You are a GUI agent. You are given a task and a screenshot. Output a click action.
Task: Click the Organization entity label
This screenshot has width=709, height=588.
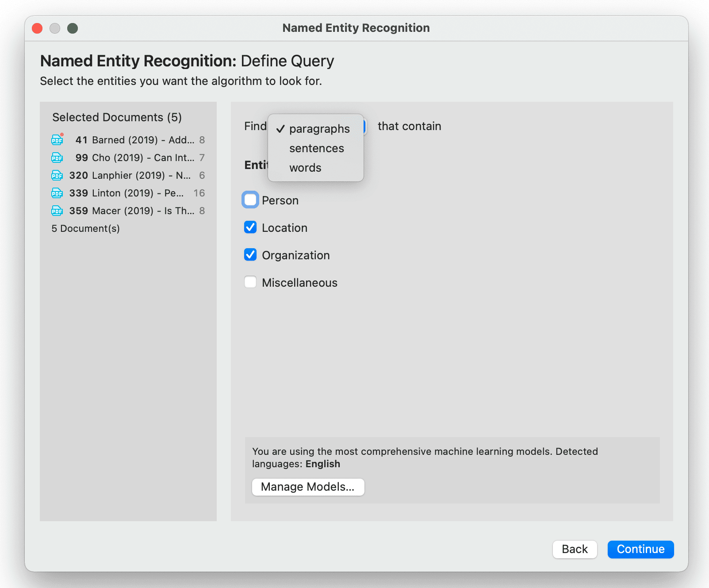(x=296, y=255)
